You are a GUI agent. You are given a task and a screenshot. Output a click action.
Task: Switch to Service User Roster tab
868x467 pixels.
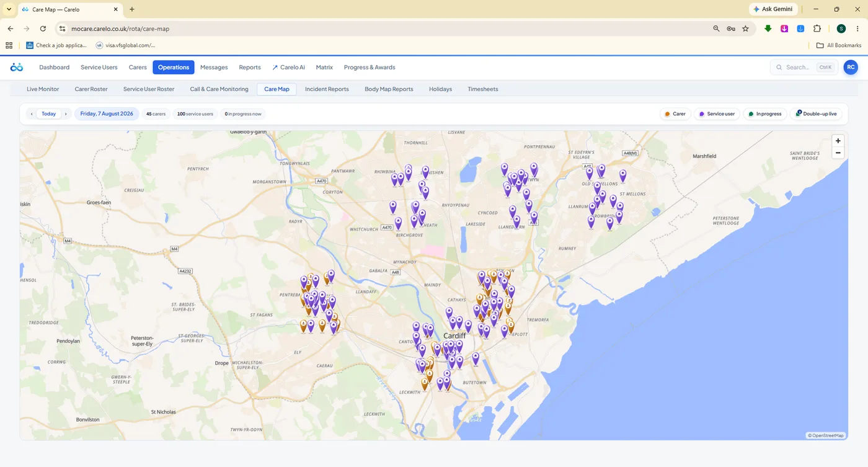149,89
